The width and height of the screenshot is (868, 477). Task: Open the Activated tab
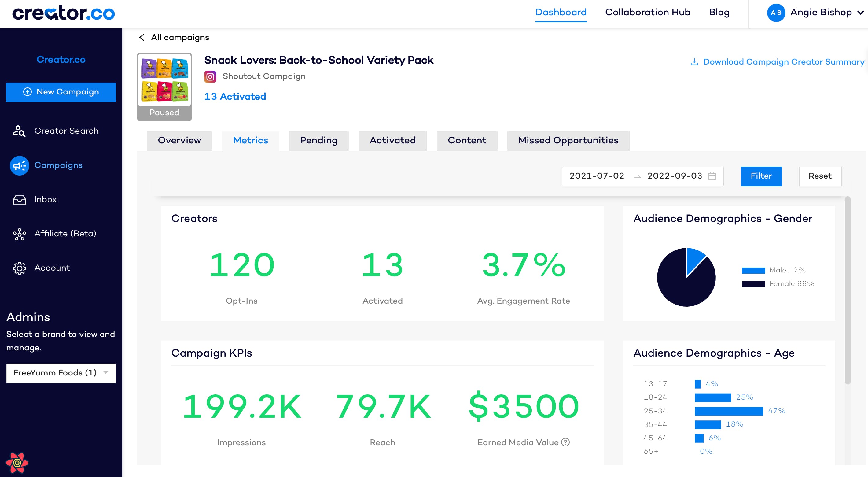coord(392,140)
